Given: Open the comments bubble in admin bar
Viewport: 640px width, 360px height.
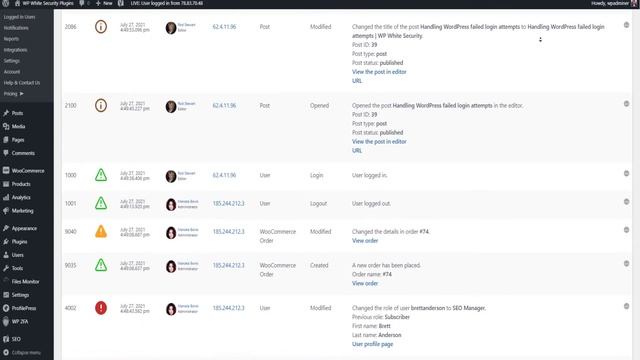Looking at the screenshot, I should pos(84,3).
